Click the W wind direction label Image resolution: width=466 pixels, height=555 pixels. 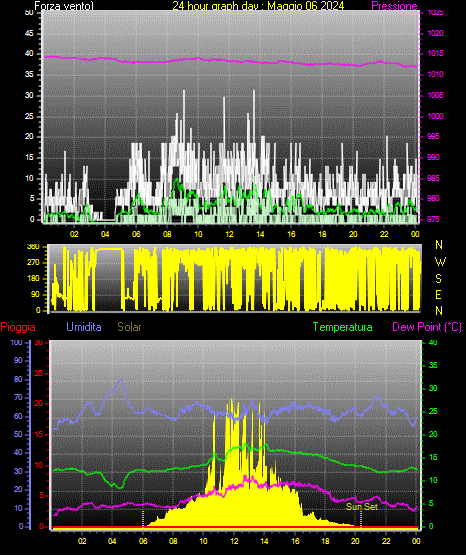pos(440,262)
